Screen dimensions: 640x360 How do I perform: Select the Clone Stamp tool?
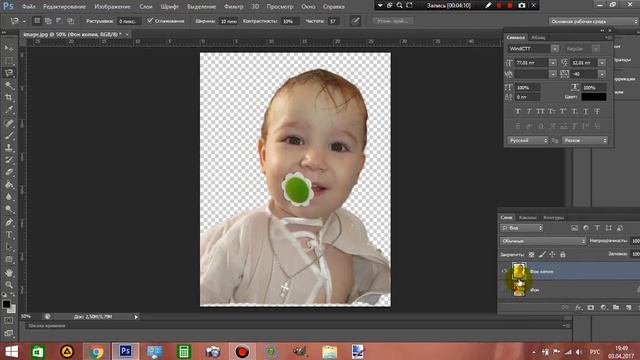tap(9, 148)
